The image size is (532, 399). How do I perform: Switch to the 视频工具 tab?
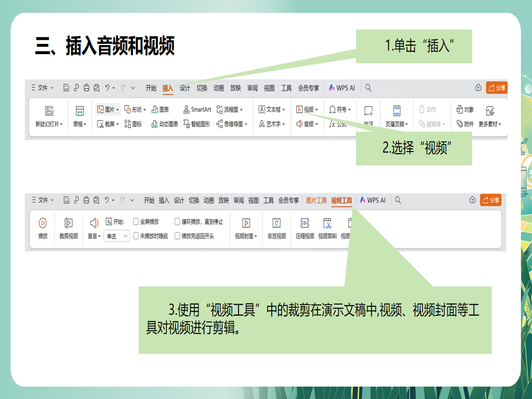(x=341, y=200)
